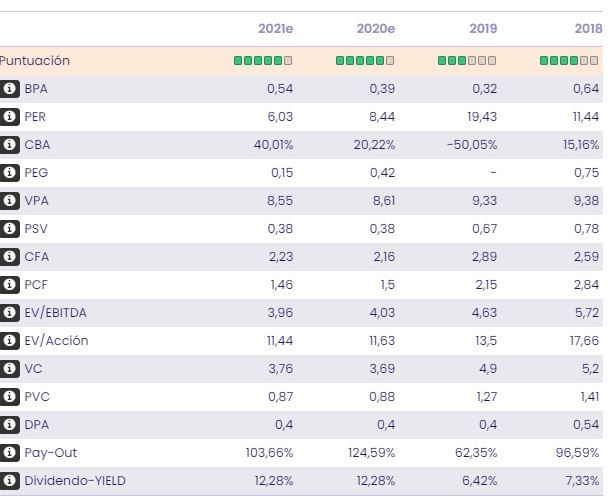
Task: Click the 2018 column header
Action: 588,29
